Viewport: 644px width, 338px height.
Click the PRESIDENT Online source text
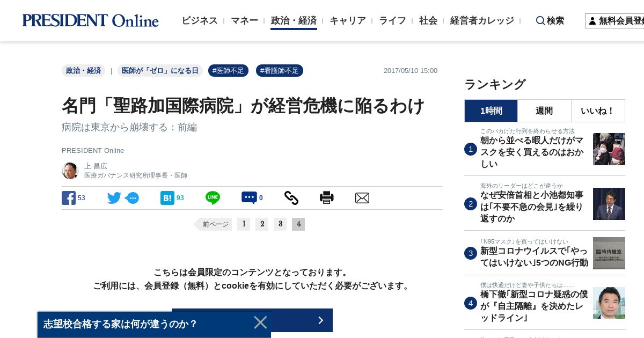click(x=93, y=150)
